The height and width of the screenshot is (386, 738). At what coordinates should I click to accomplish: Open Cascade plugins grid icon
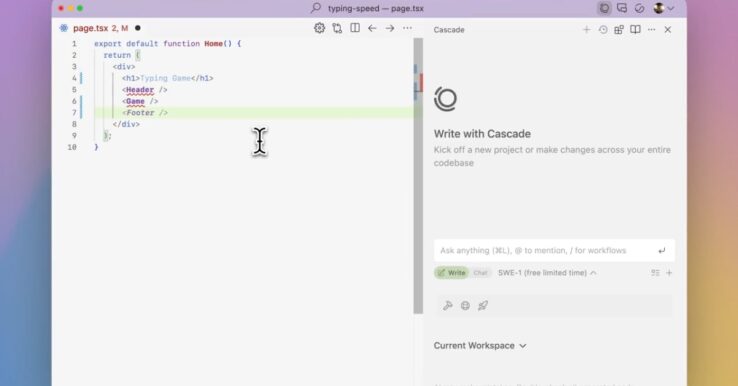click(x=619, y=30)
